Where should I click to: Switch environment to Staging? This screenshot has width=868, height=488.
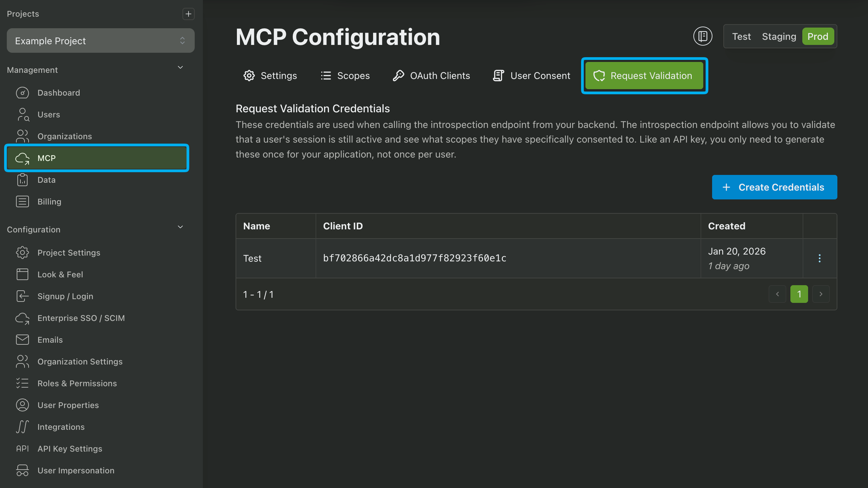pos(778,36)
